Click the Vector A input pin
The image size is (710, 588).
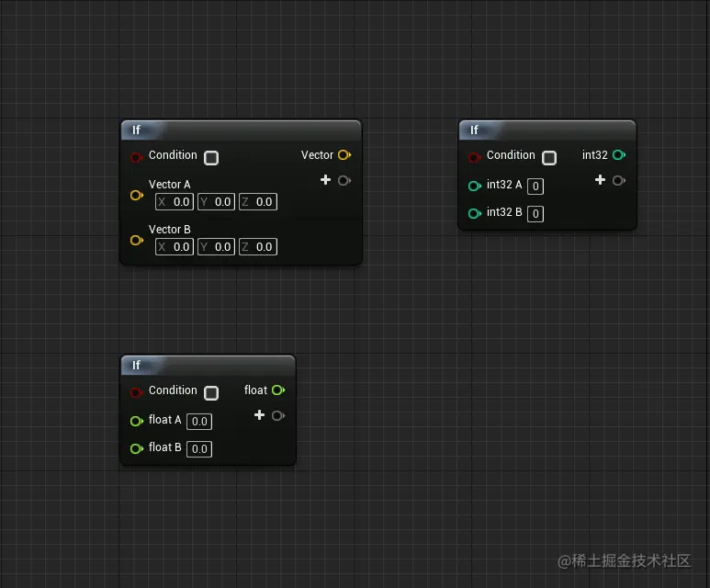[x=137, y=196]
